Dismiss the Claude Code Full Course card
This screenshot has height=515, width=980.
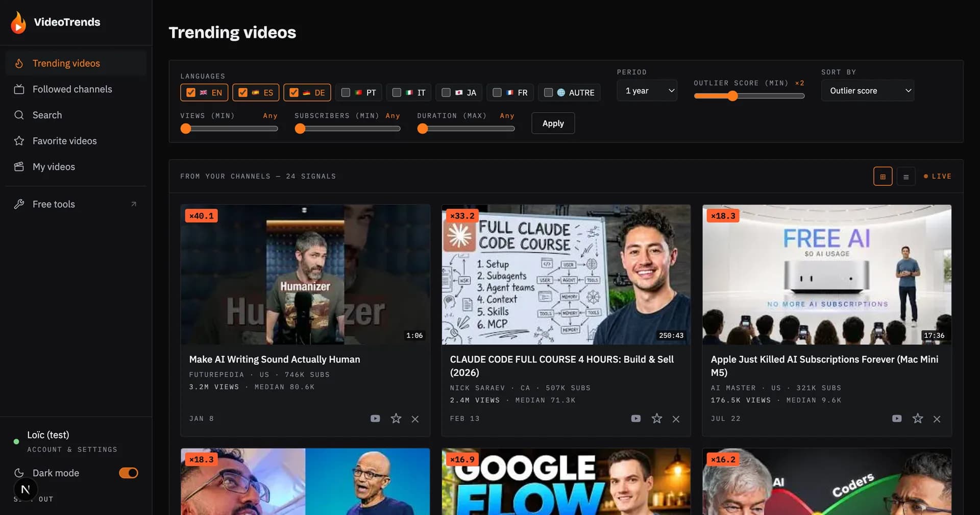pyautogui.click(x=676, y=419)
